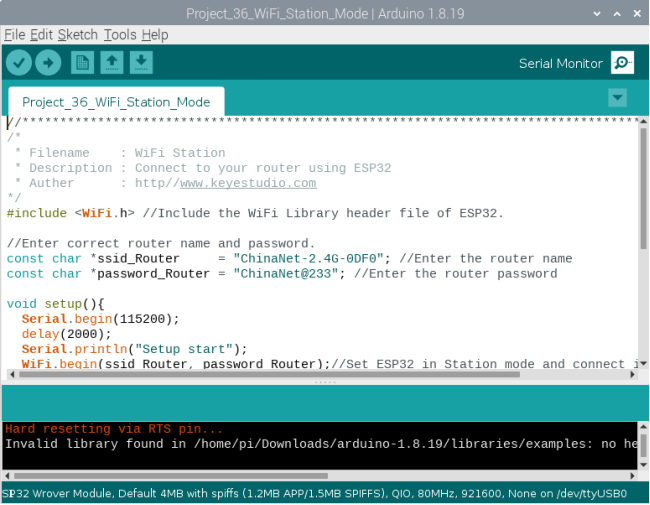
Task: Click board info text in status bar
Action: tap(314, 493)
